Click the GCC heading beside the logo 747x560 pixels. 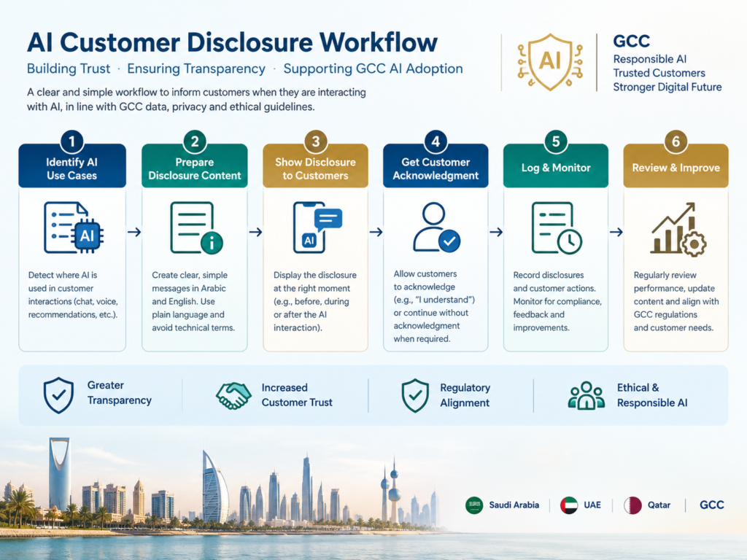[x=631, y=41]
